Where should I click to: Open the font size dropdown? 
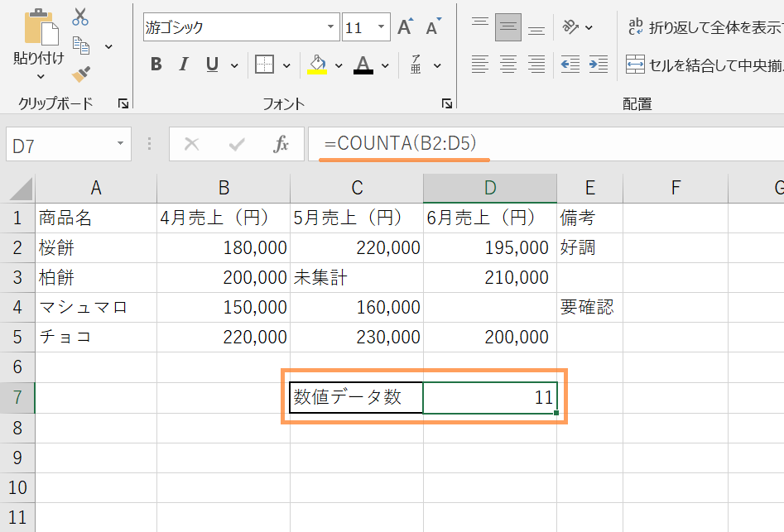(382, 27)
